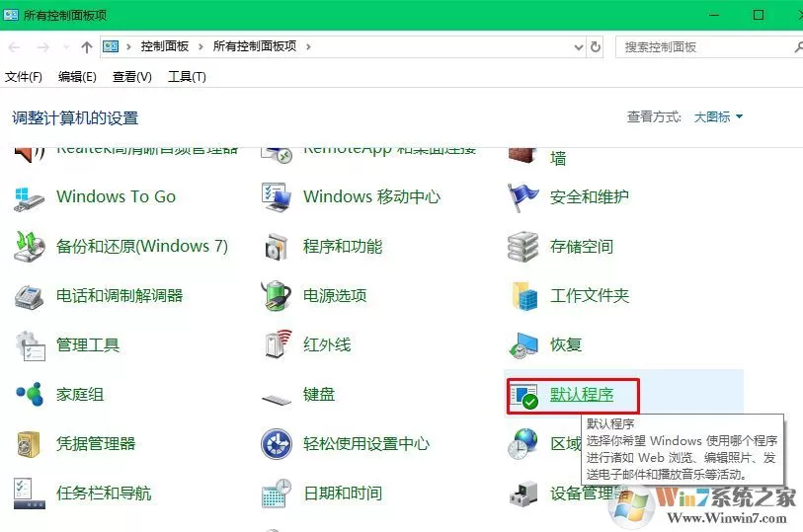Click the 键盘 keyboard icon

276,399
